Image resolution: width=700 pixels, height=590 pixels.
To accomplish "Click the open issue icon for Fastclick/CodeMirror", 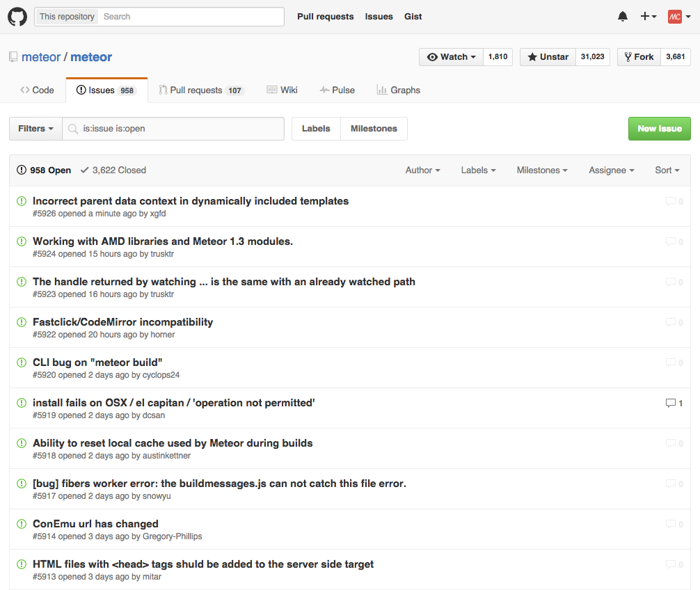I will (x=22, y=321).
